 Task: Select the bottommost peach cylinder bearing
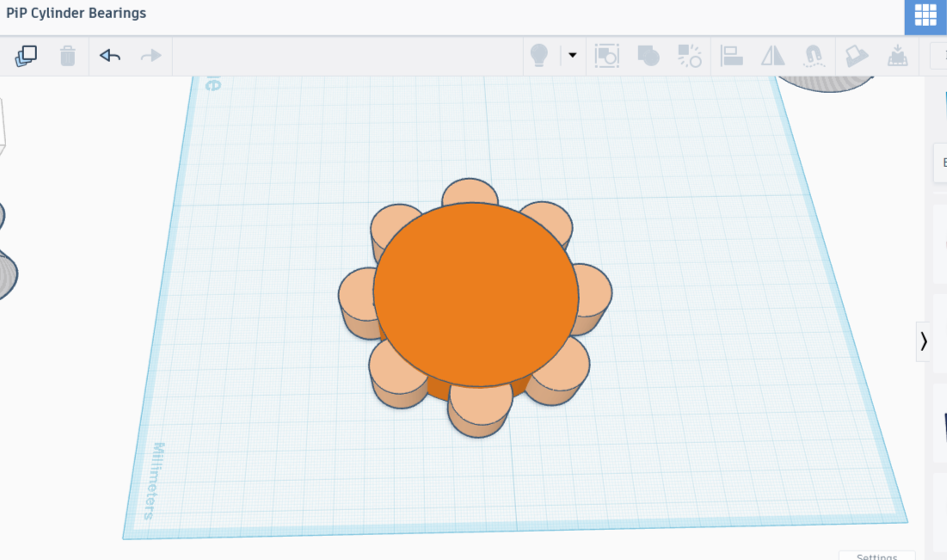[480, 411]
